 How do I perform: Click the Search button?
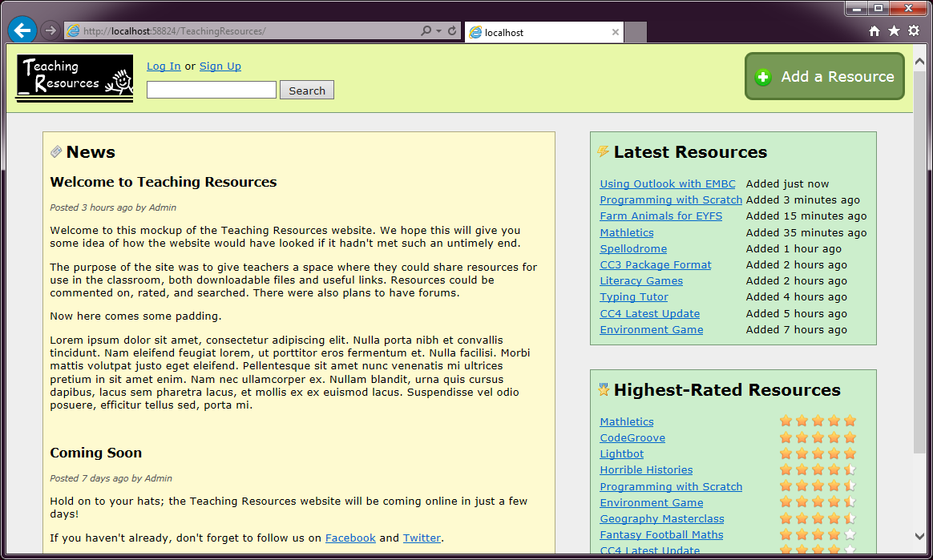point(307,91)
